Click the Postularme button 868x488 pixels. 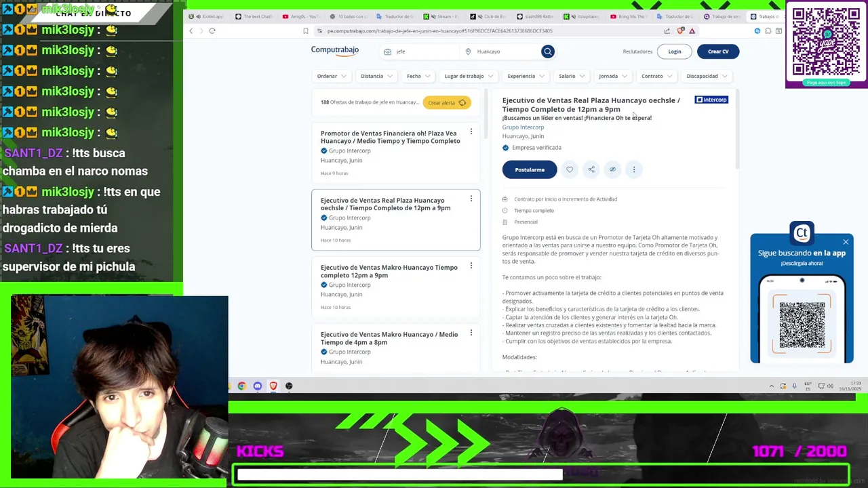(530, 169)
